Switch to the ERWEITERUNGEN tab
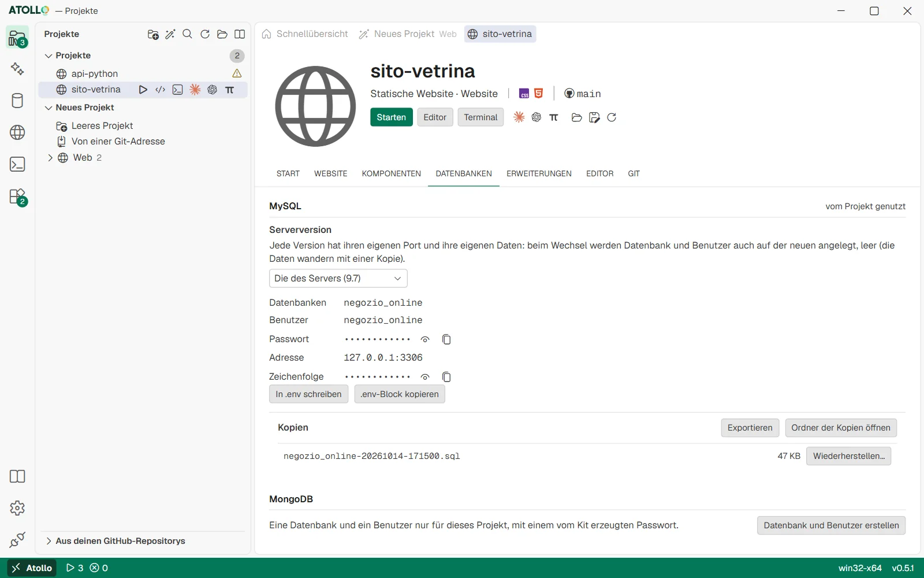Viewport: 924px width, 578px height. click(539, 173)
